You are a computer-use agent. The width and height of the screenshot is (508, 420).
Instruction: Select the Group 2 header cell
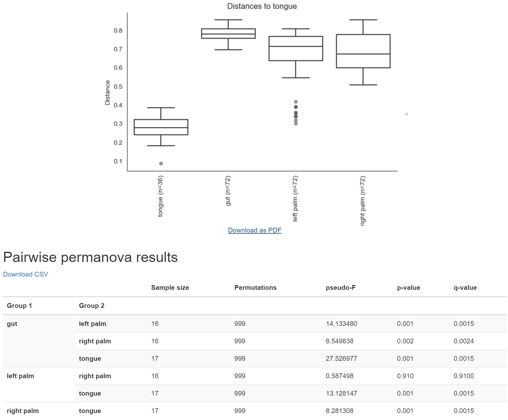click(91, 306)
